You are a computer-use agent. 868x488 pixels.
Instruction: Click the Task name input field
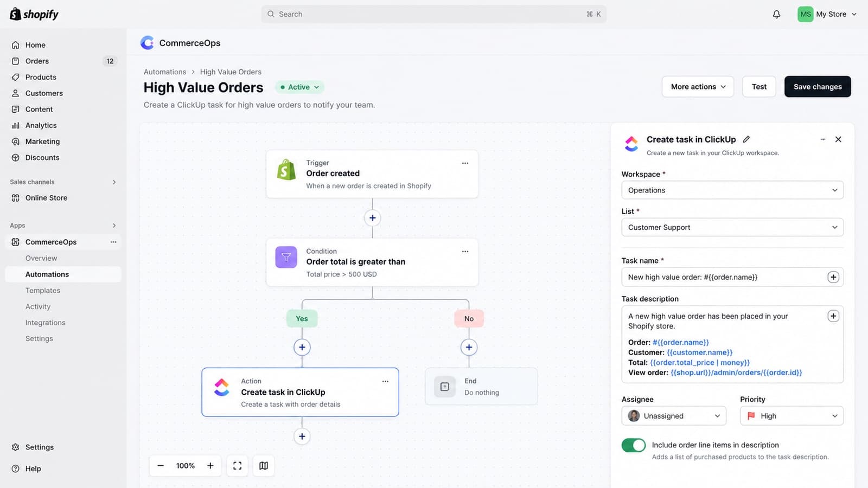(732, 277)
